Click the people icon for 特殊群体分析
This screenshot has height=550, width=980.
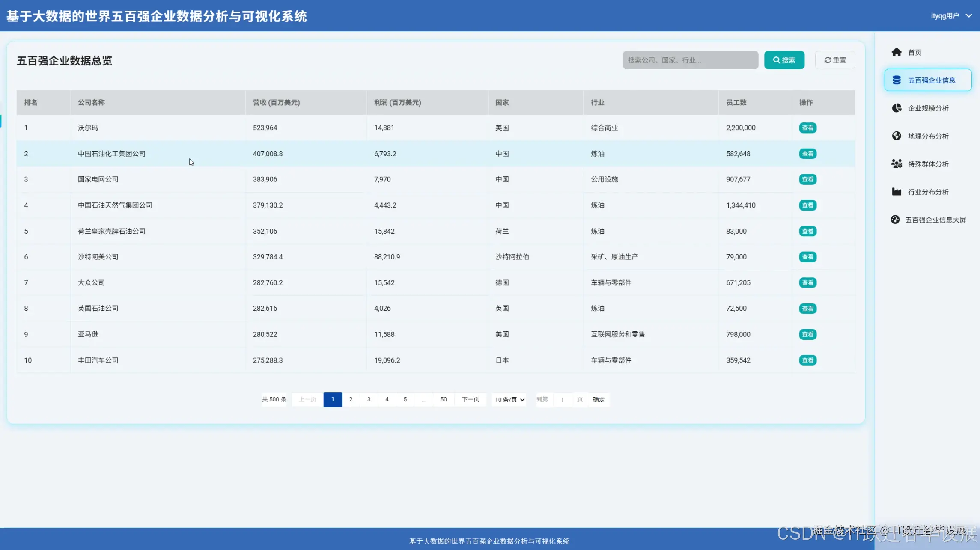[897, 164]
